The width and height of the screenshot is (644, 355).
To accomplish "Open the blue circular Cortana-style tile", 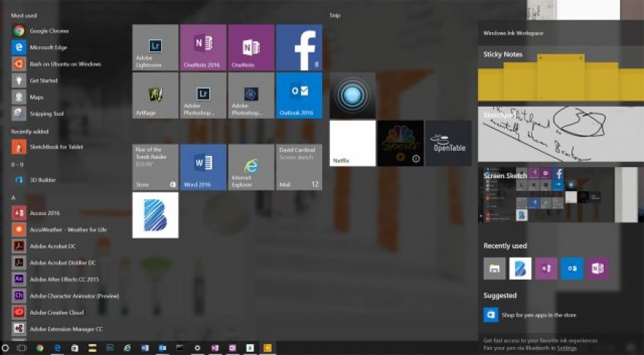I will click(353, 95).
